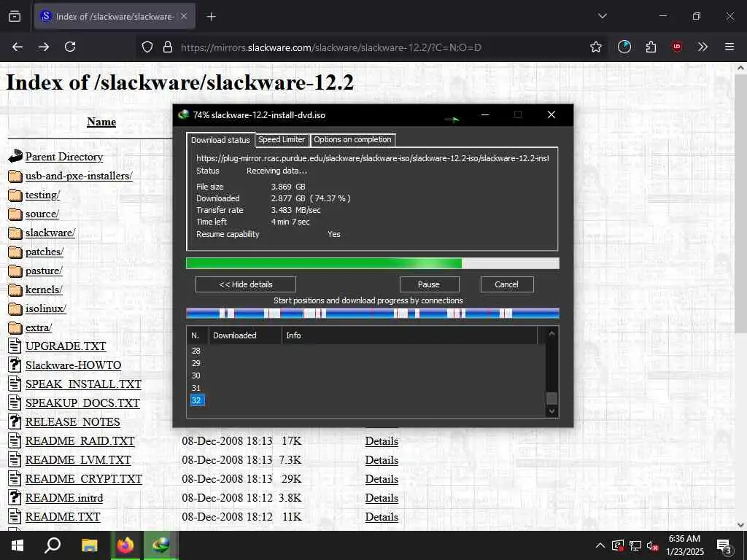Open File Explorer from taskbar
Image resolution: width=747 pixels, height=560 pixels.
(x=89, y=545)
